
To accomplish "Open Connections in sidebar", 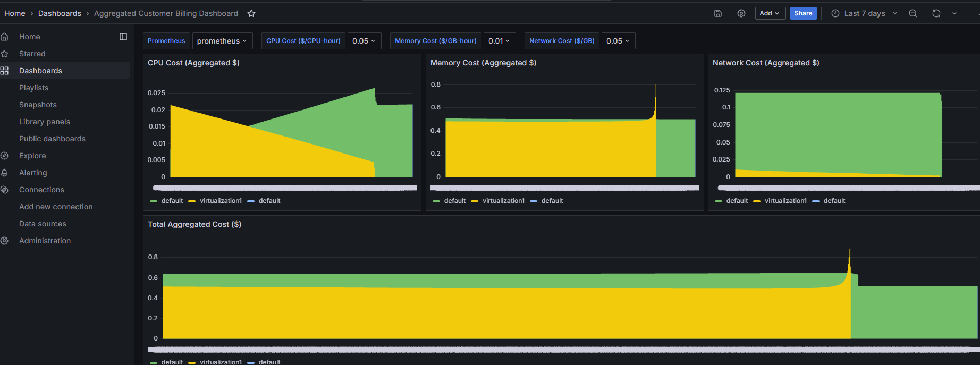I will [41, 190].
